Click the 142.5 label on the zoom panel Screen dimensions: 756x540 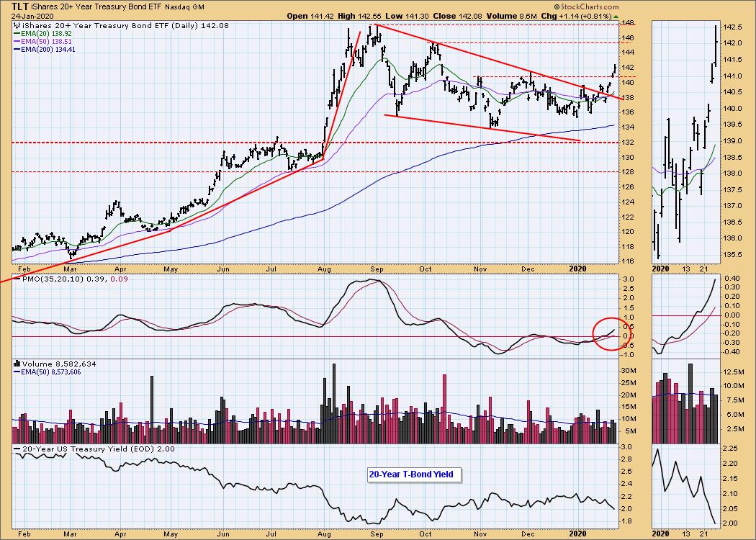[x=732, y=27]
